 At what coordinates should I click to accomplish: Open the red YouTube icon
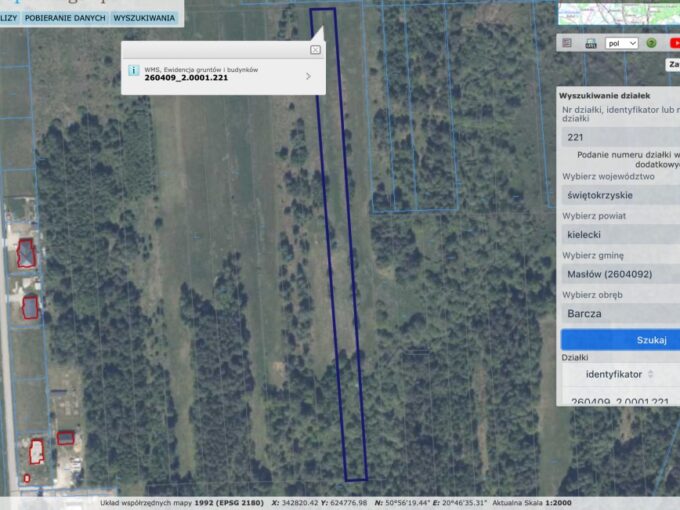click(x=675, y=43)
